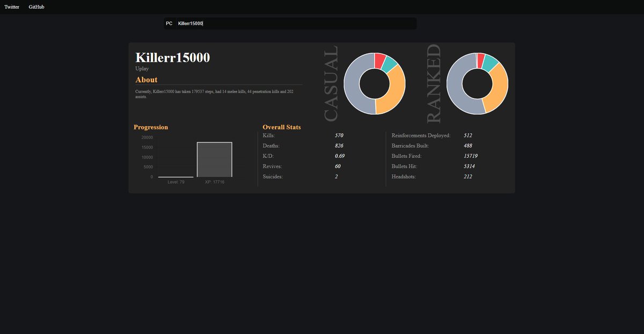Click the Overall Stats heading
This screenshot has height=334, width=644.
[x=282, y=127]
